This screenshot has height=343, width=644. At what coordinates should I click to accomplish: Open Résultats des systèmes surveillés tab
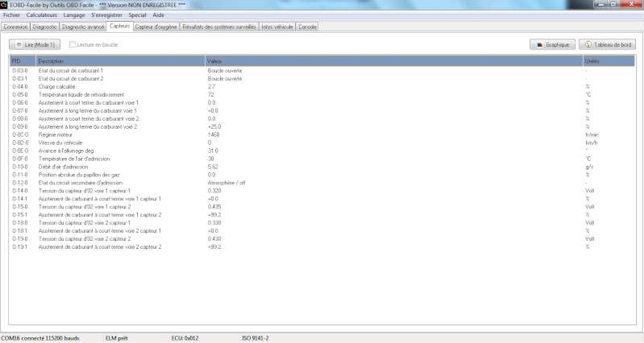pos(219,27)
